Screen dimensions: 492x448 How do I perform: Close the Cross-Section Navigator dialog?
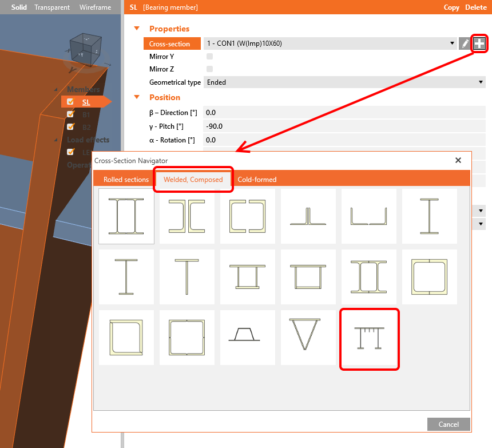[x=458, y=160]
